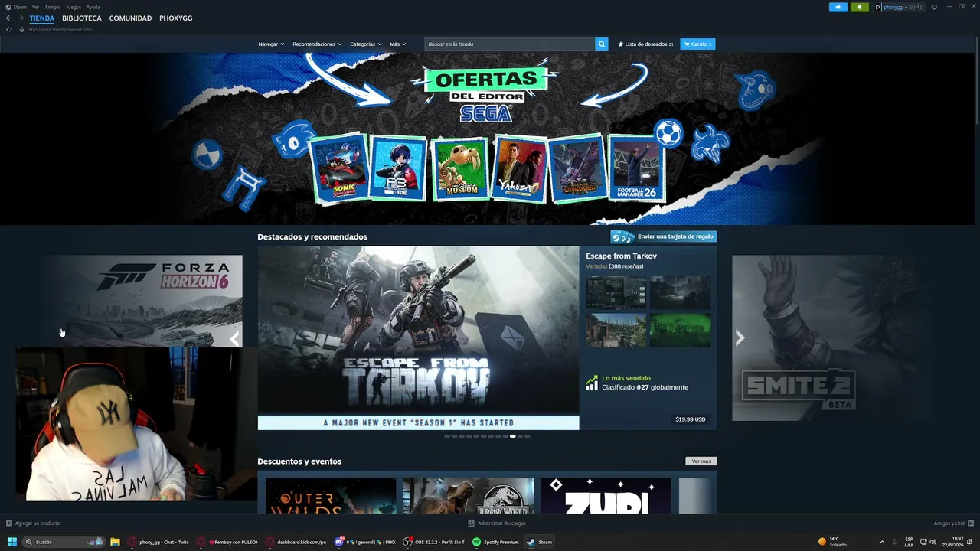Open the PHOXYGG profile tab
This screenshot has width=980, height=551.
(x=176, y=18)
